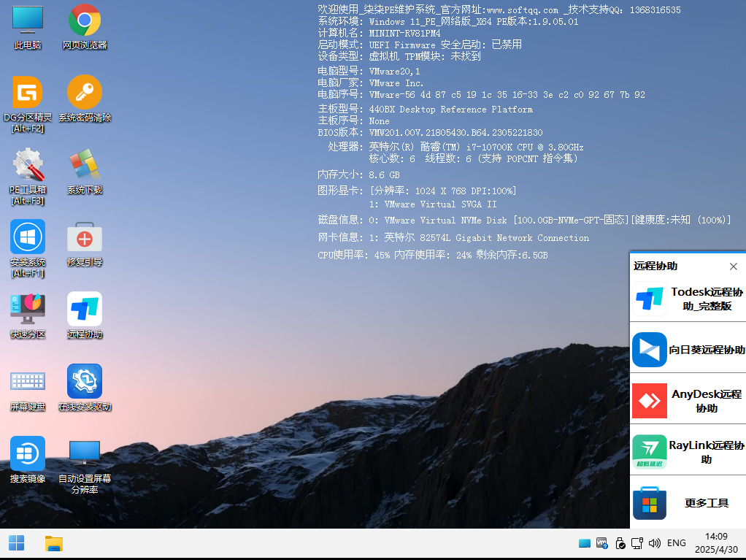Viewport: 746px width, 560px height.
Task: Click the USB safe removal tray icon
Action: tap(620, 543)
